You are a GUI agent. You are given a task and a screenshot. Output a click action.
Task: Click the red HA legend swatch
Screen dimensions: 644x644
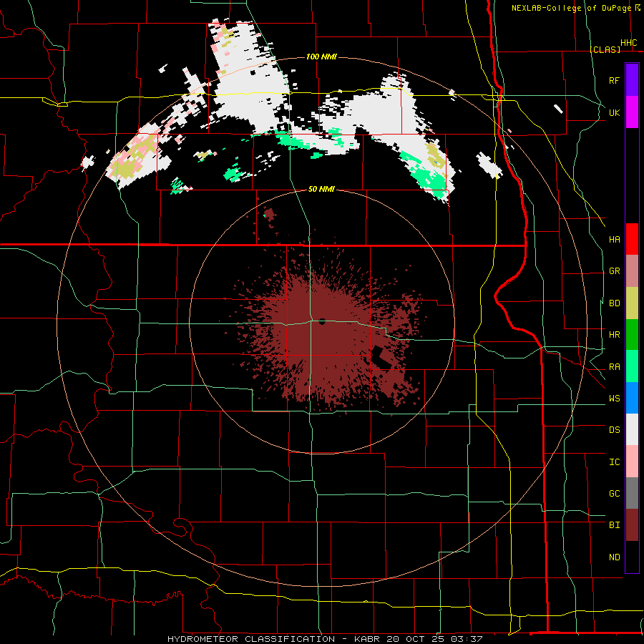point(632,239)
